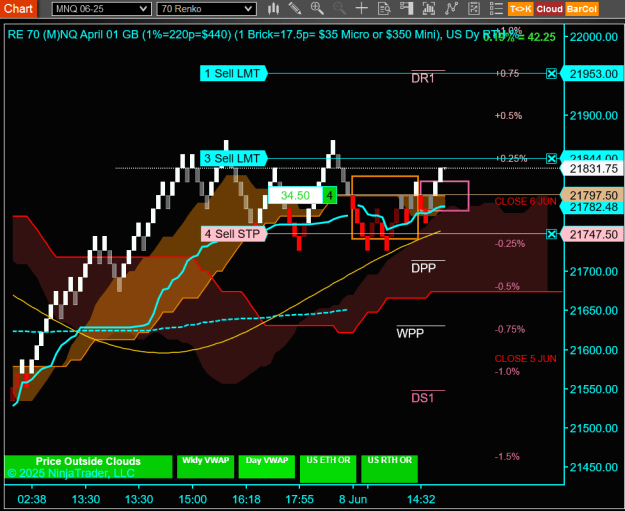The width and height of the screenshot is (625, 511).
Task: Toggle the BarCol button
Action: click(x=582, y=9)
